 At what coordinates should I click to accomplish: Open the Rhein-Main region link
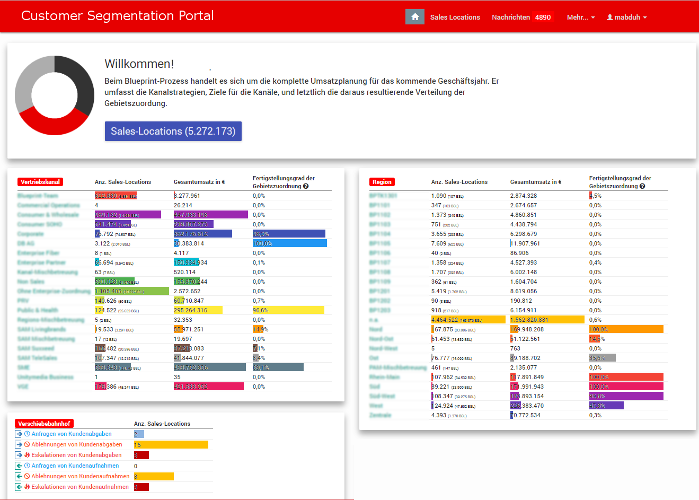384,375
